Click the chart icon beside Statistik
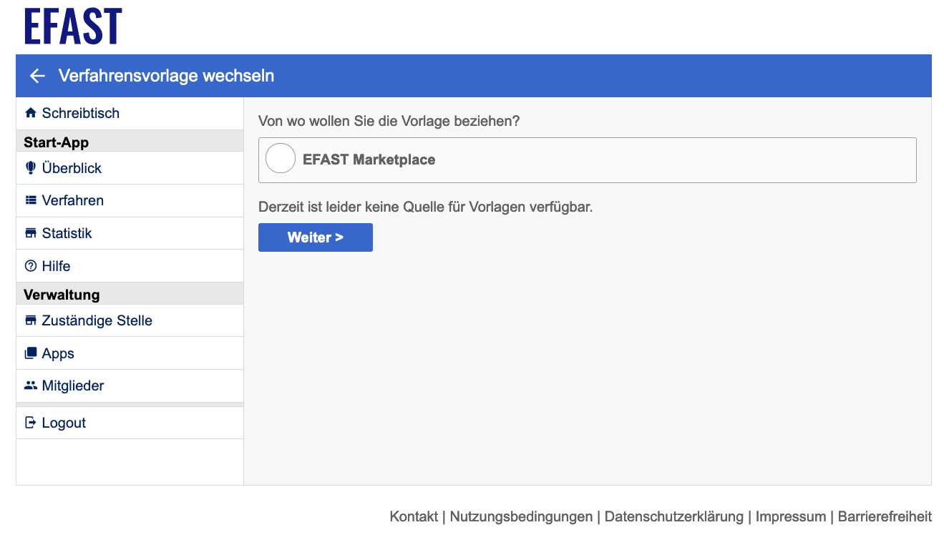The height and width of the screenshot is (560, 944). point(31,232)
